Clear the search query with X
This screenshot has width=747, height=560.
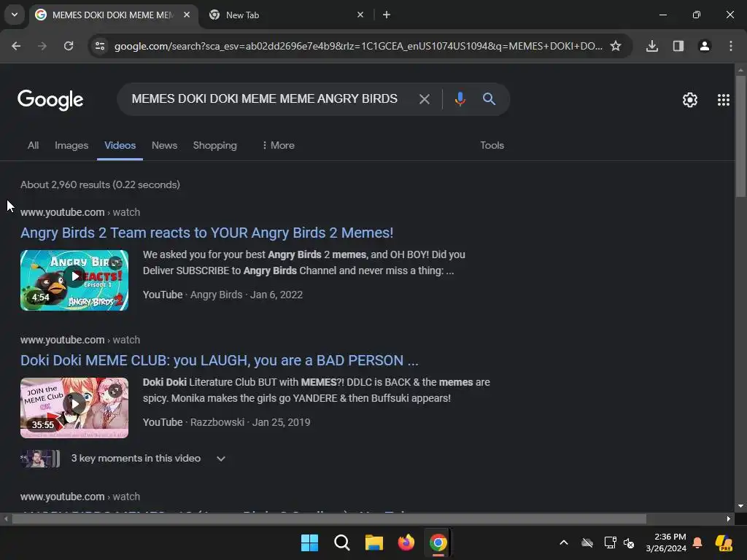tap(424, 99)
